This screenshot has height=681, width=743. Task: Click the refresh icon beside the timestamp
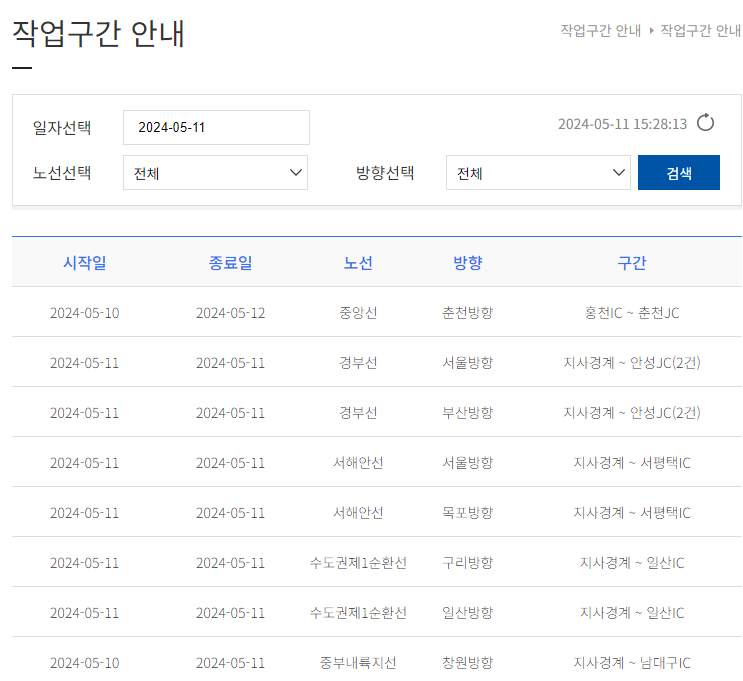click(705, 123)
